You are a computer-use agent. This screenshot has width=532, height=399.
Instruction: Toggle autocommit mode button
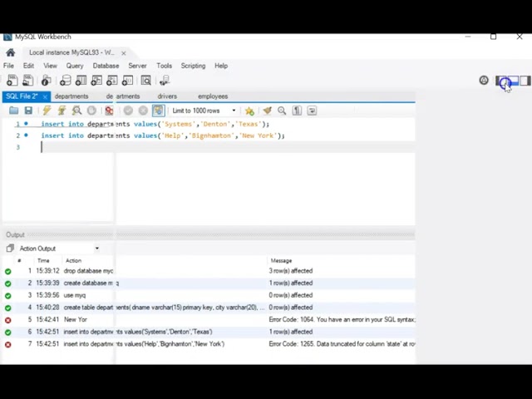pos(159,111)
